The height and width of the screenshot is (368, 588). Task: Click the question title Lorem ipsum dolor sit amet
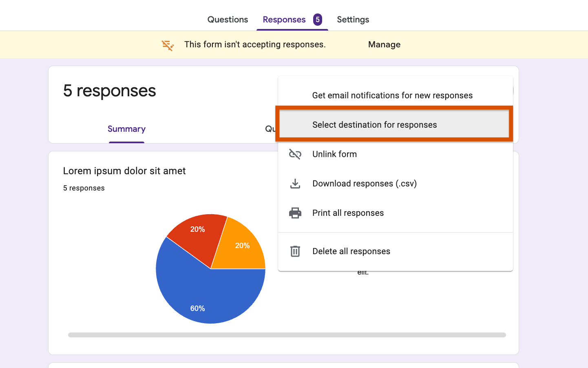click(124, 171)
